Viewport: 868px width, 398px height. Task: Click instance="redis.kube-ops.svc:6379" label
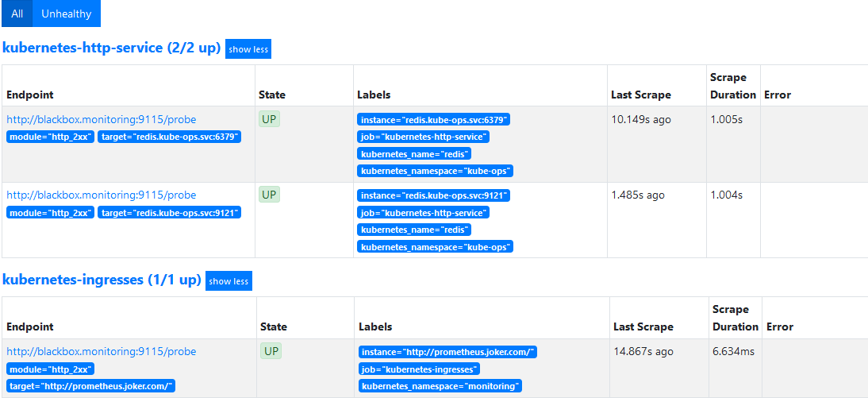(433, 120)
